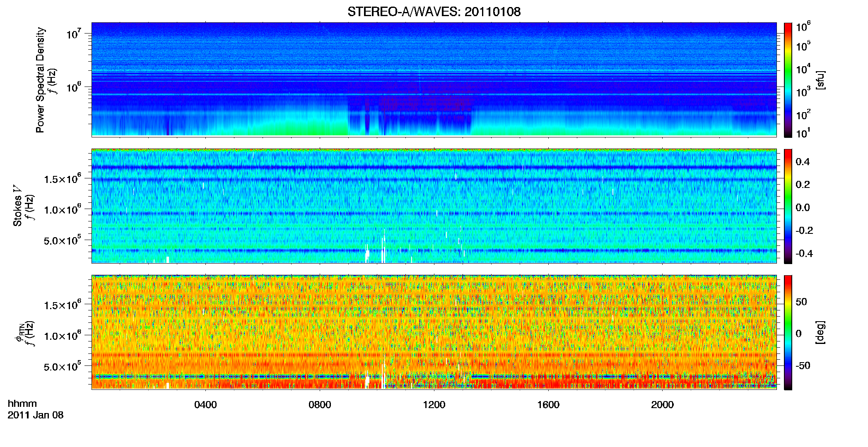This screenshot has height=447, width=868.
Task: Click the 10^3 label on the sfu color bar
Action: click(x=803, y=92)
